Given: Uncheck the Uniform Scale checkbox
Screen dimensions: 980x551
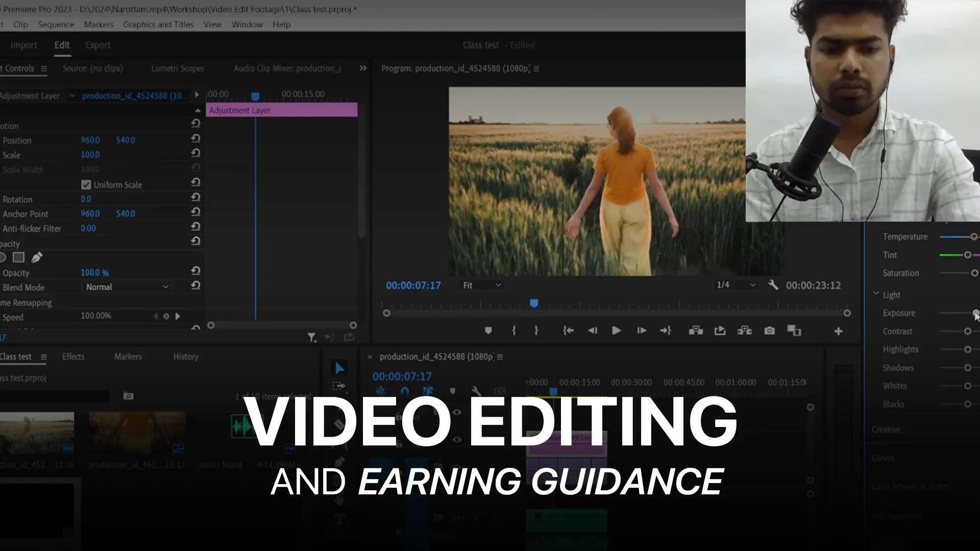Looking at the screenshot, I should coord(86,185).
